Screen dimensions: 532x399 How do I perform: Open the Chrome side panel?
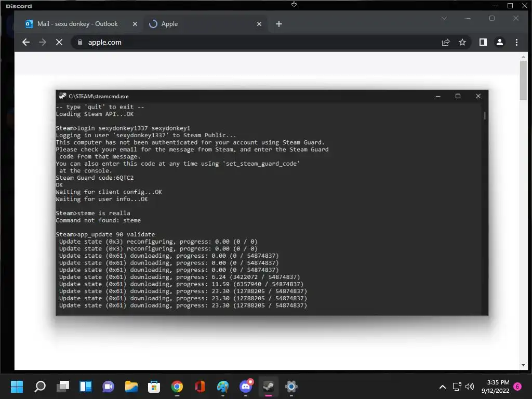pyautogui.click(x=483, y=42)
